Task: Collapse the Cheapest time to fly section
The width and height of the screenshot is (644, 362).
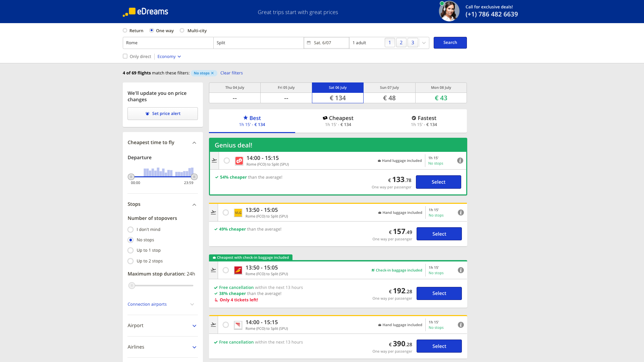Action: tap(194, 143)
